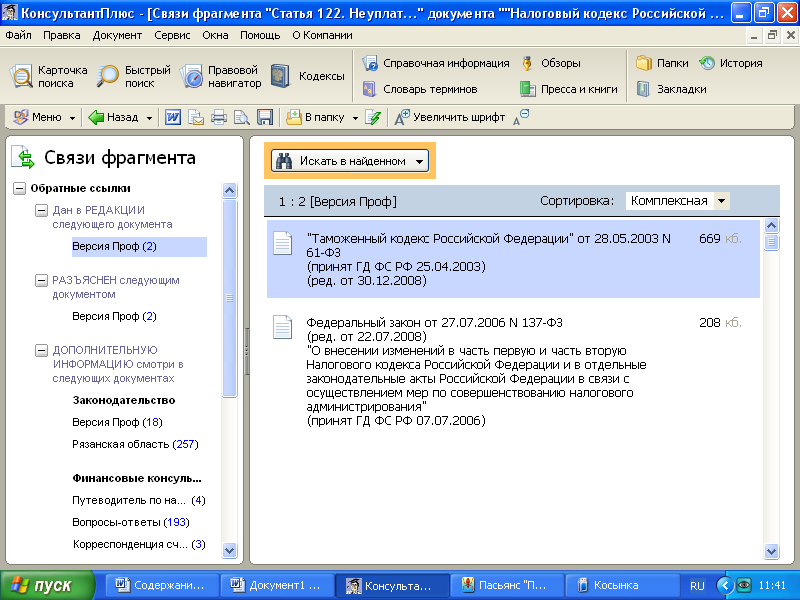Collapse the Обратные ссылки tree node
Screen dimensions: 800x600
[19, 189]
